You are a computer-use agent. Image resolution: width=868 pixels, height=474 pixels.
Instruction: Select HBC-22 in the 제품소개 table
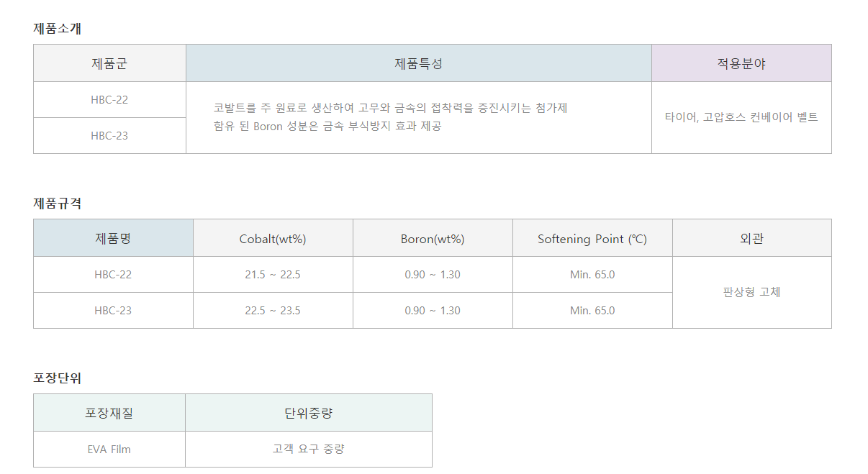(109, 100)
